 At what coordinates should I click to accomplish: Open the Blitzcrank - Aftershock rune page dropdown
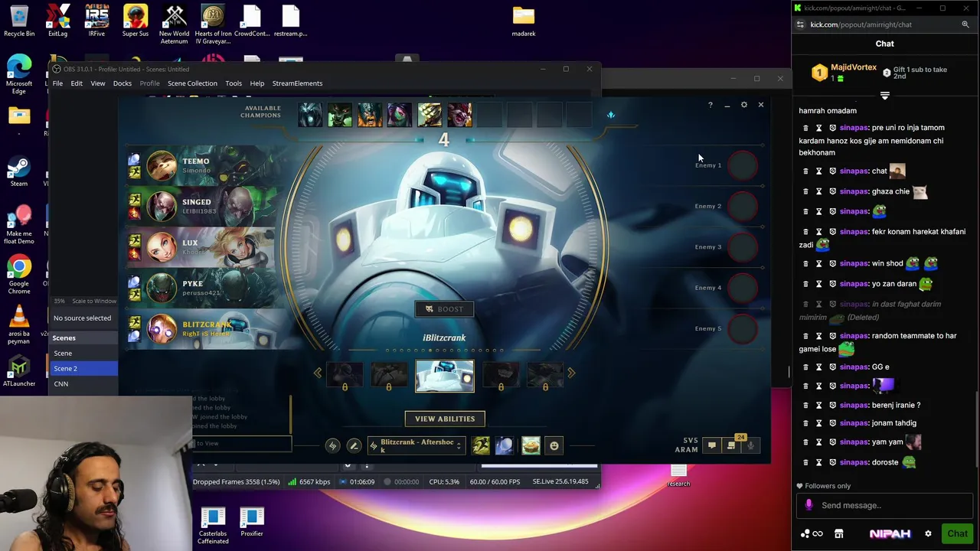click(416, 445)
